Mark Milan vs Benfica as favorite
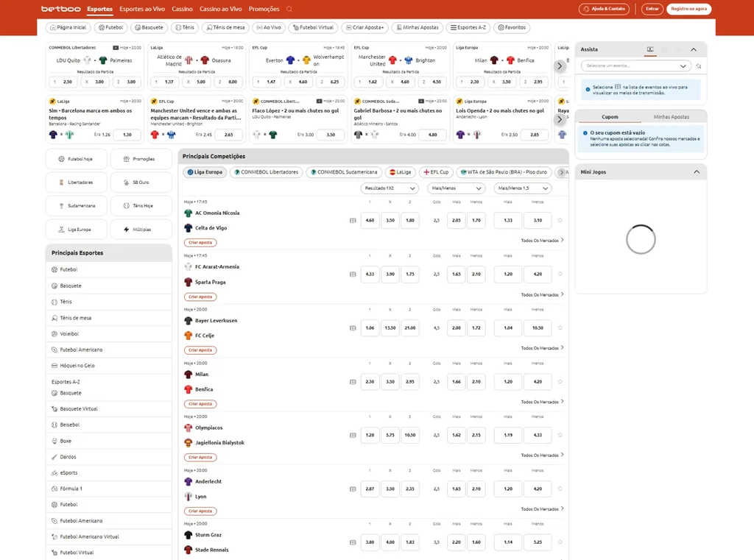Screen dimensions: 754x560 pos(560,382)
